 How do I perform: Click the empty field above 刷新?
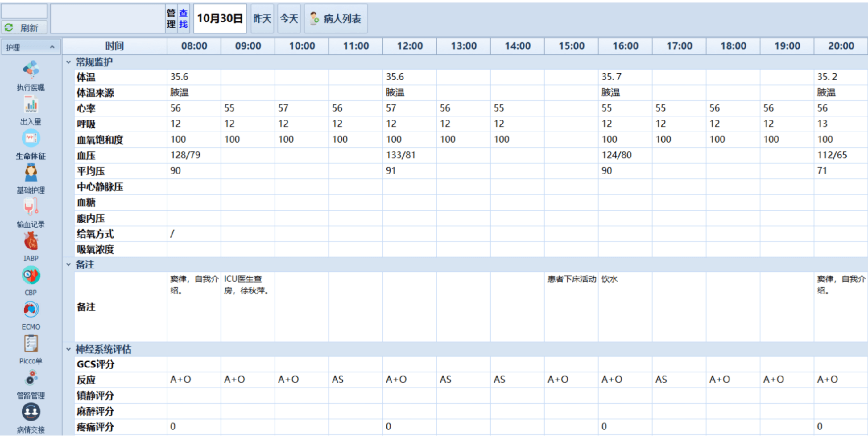pyautogui.click(x=24, y=11)
